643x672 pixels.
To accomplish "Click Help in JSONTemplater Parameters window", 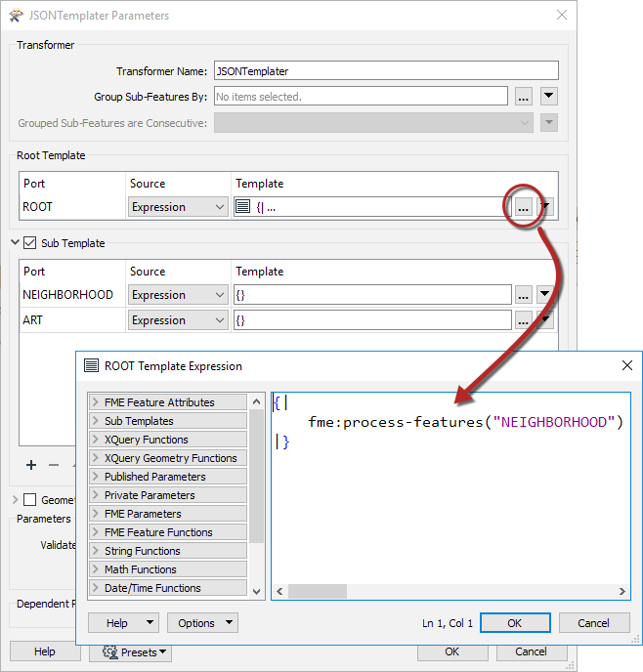I will click(x=45, y=651).
